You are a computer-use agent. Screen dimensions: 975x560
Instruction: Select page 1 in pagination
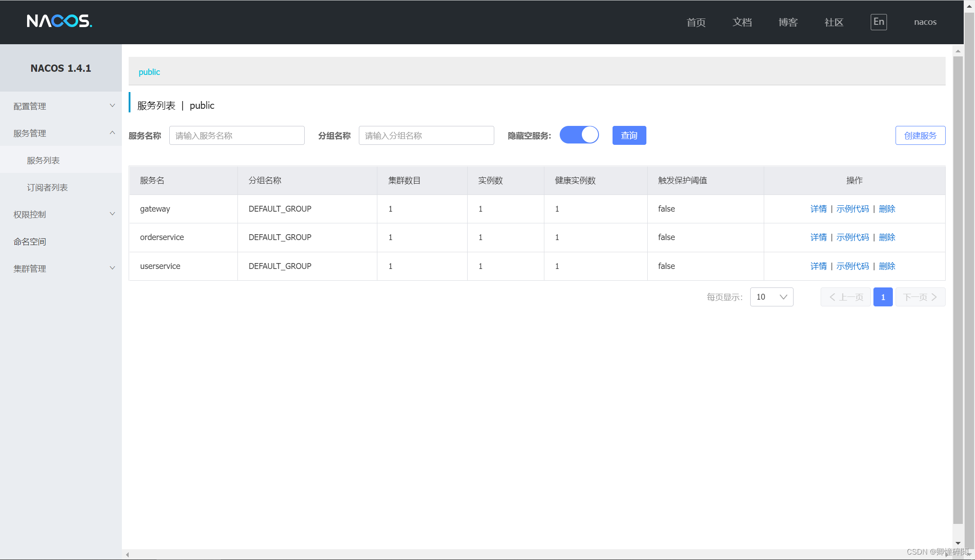(883, 297)
